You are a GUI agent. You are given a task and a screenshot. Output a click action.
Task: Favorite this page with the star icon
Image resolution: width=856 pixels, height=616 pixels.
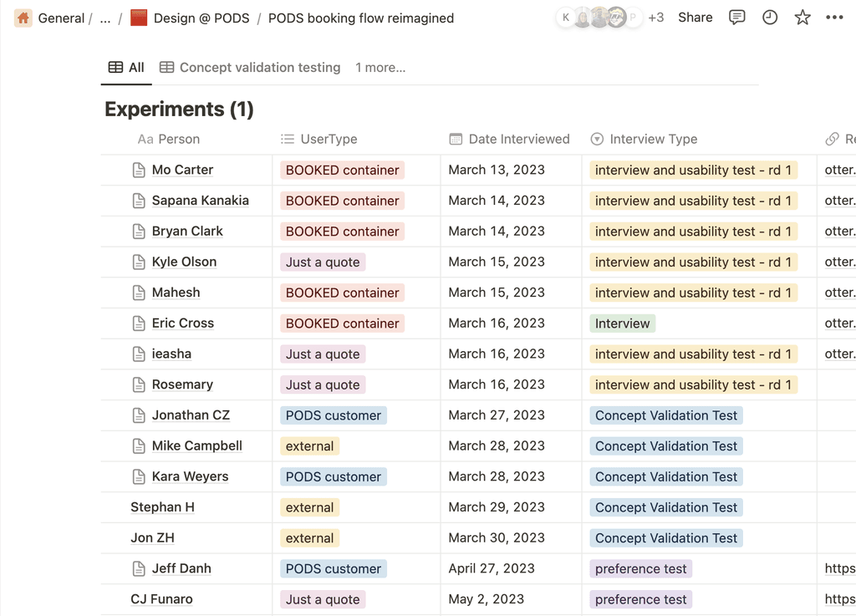point(802,18)
